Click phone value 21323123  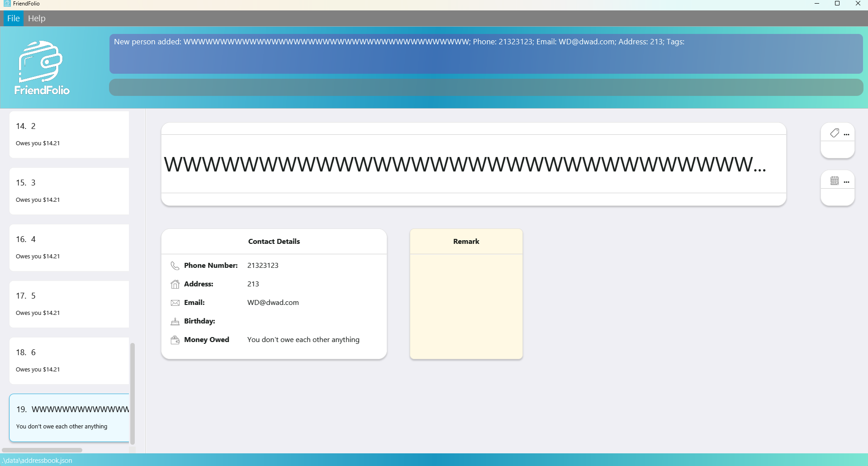point(263,266)
